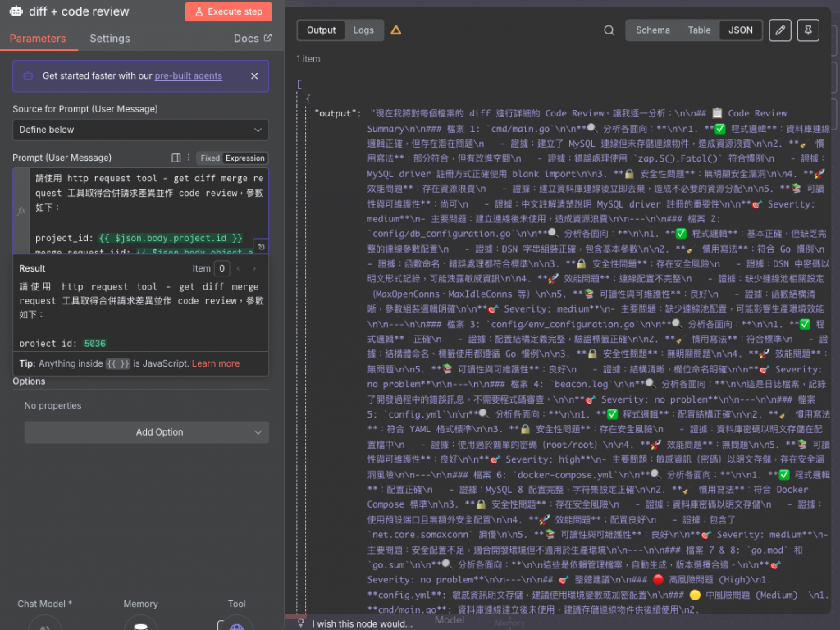Image resolution: width=840 pixels, height=630 pixels.
Task: Click the agent icon in the banner
Action: (28, 76)
